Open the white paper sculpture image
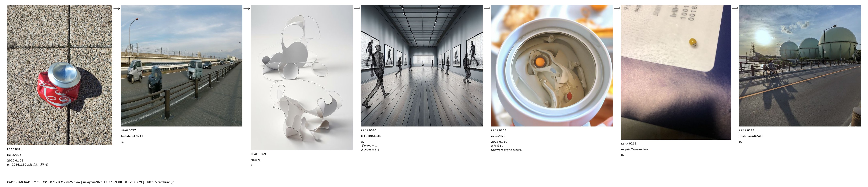 click(x=302, y=77)
